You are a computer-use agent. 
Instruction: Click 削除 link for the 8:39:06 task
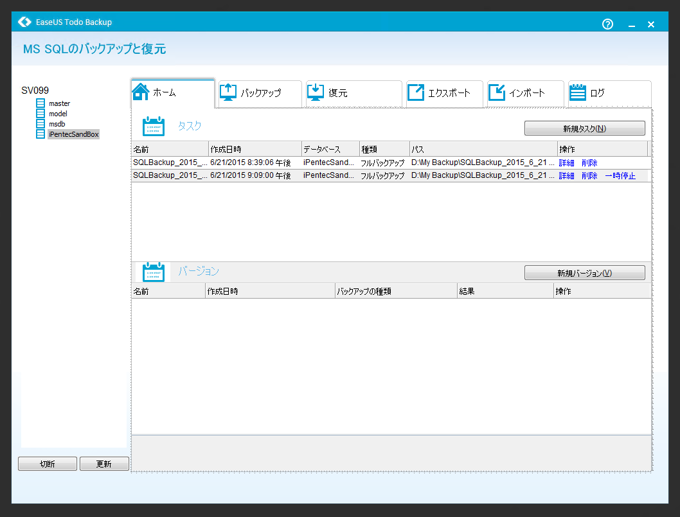(589, 163)
